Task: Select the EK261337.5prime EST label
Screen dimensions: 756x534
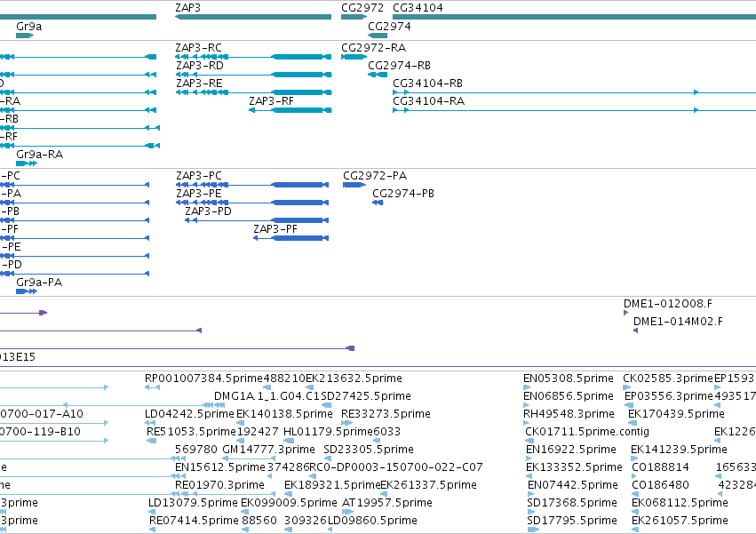Action: (428, 485)
